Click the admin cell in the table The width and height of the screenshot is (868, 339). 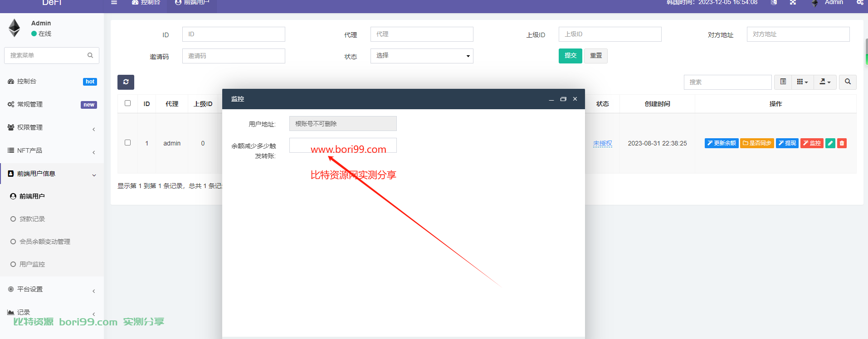point(172,143)
